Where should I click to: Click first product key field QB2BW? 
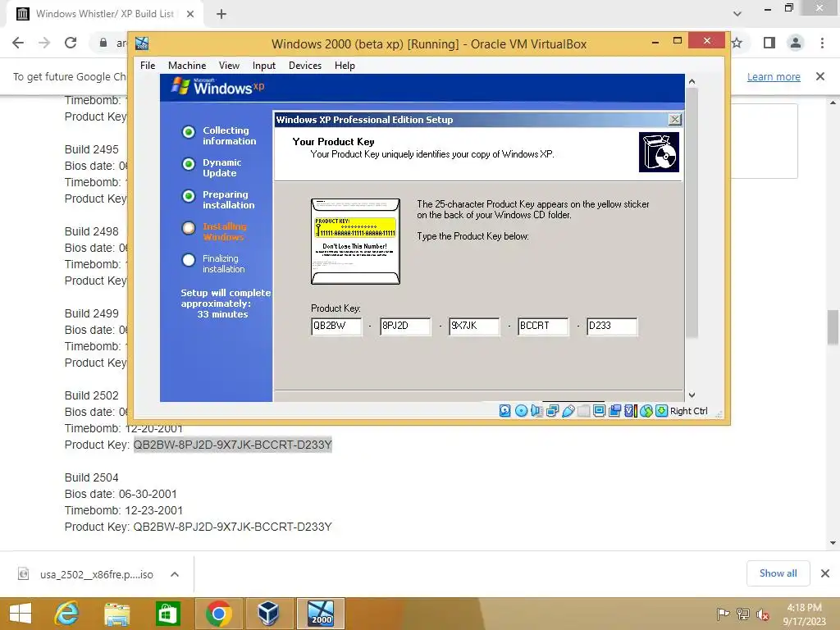pyautogui.click(x=336, y=326)
